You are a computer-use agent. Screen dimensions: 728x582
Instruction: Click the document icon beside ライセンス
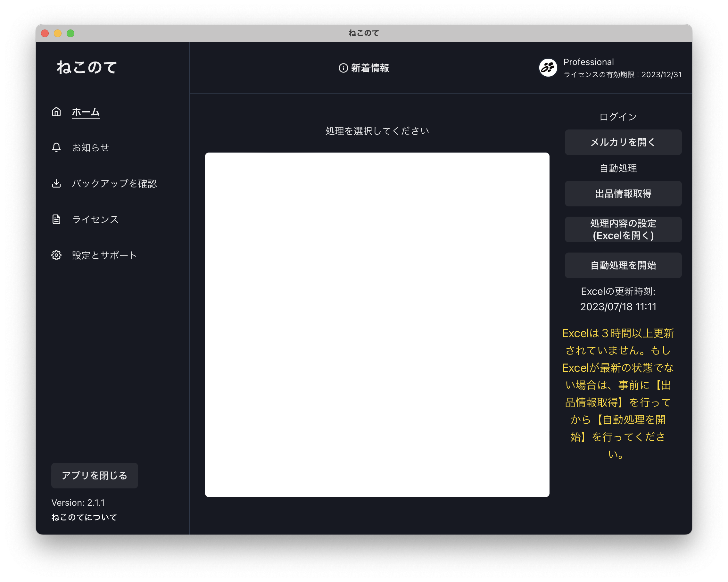[x=56, y=219]
